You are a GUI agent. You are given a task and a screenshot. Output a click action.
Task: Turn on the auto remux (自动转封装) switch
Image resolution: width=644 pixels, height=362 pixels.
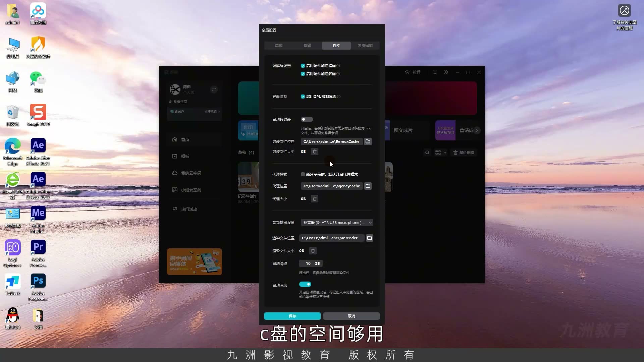coord(307,119)
